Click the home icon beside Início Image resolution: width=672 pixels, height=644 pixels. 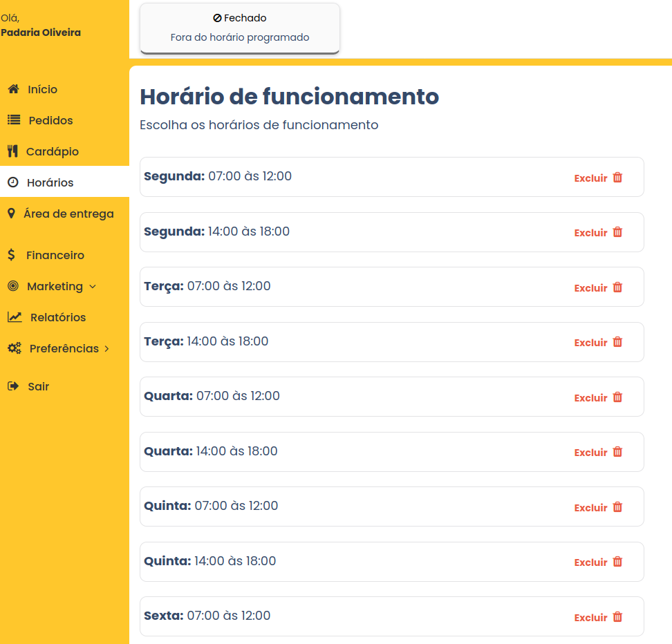click(x=12, y=89)
